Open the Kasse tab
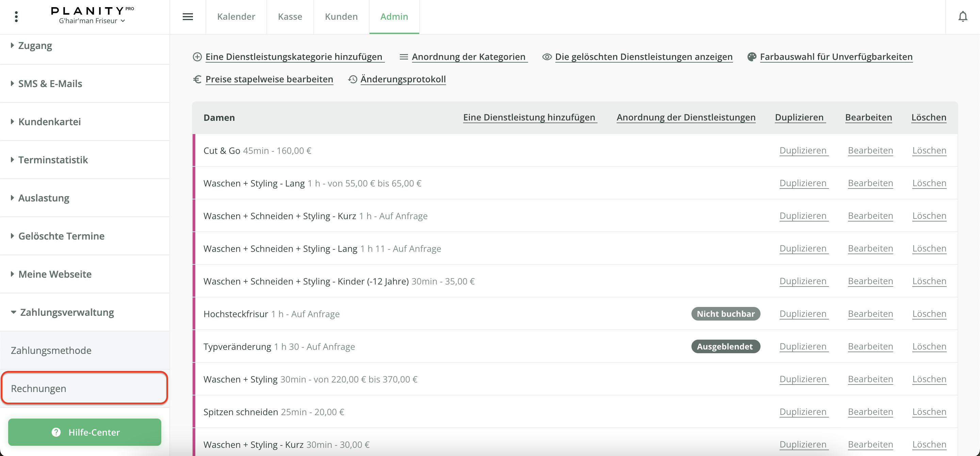 tap(290, 17)
